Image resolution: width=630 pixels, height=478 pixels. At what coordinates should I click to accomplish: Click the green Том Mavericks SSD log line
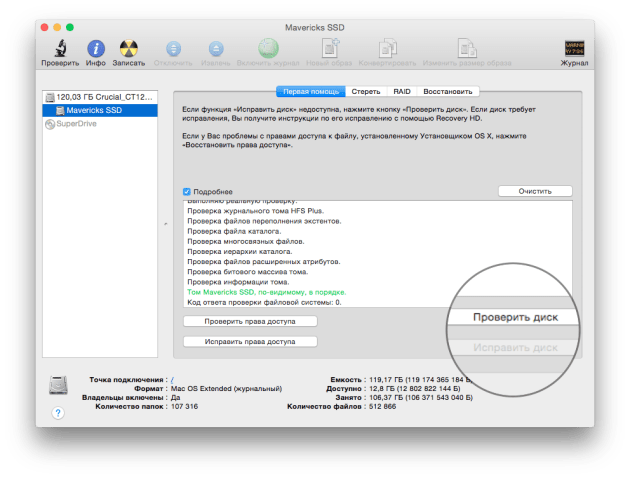click(x=267, y=292)
